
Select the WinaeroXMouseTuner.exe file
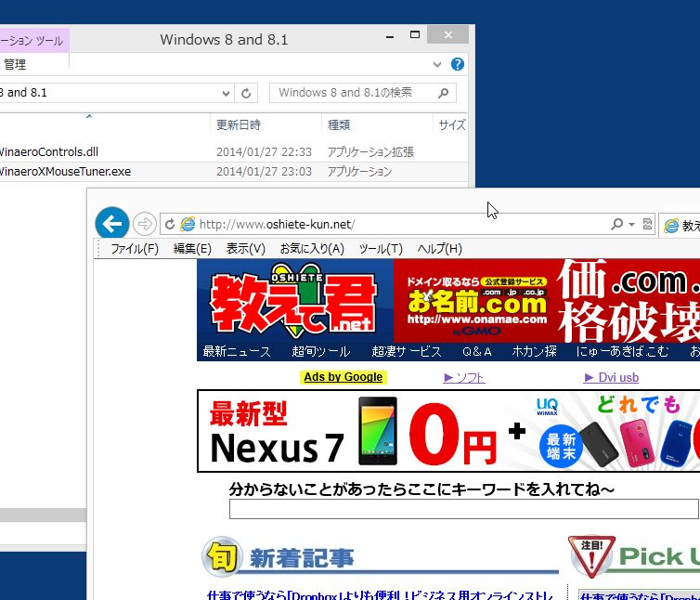click(65, 172)
